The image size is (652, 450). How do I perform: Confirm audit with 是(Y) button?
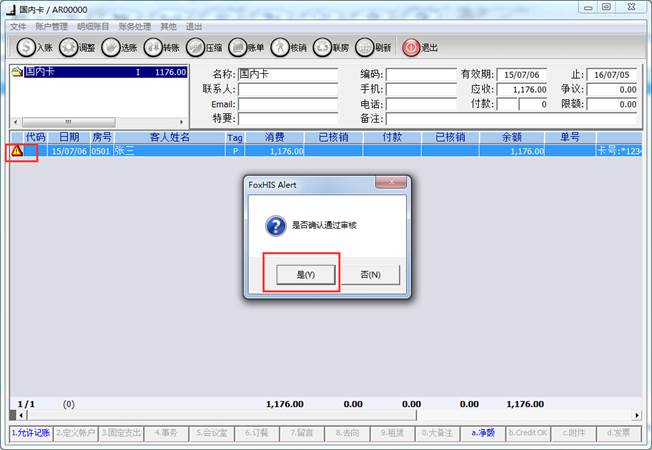pyautogui.click(x=300, y=273)
